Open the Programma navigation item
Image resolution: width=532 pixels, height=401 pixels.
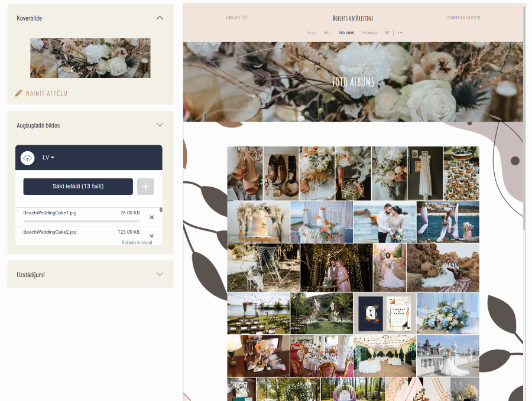pyautogui.click(x=370, y=33)
